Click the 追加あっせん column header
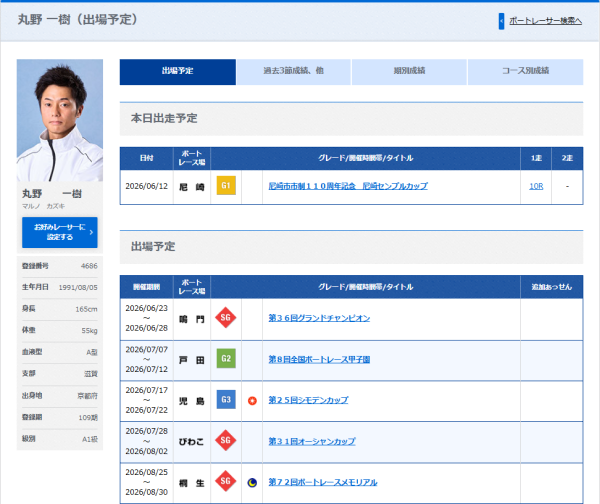This screenshot has width=600, height=504. coord(551,287)
